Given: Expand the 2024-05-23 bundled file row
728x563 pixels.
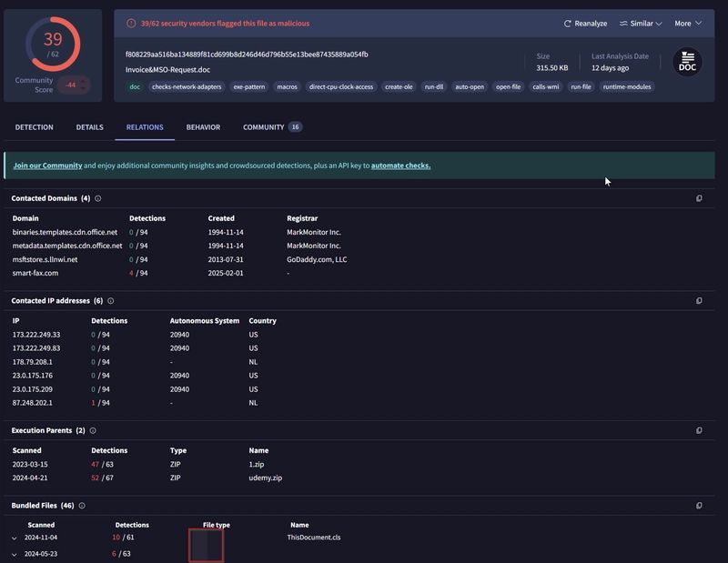Looking at the screenshot, I should pyautogui.click(x=15, y=554).
